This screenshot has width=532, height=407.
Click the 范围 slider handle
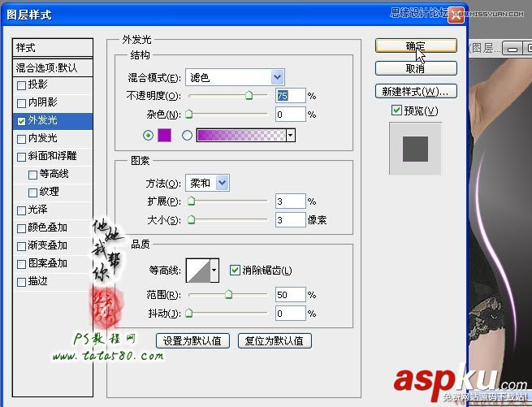click(229, 294)
